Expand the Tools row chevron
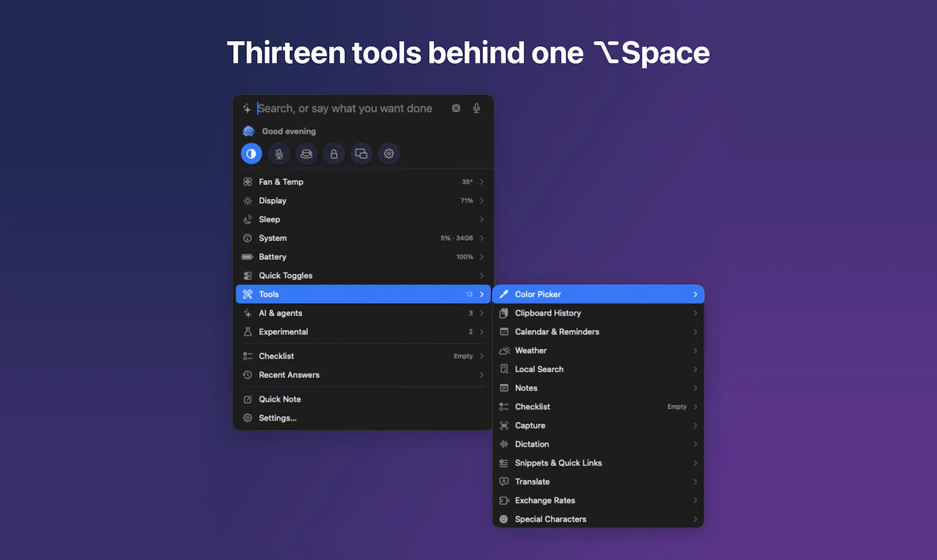This screenshot has height=560, width=937. coord(482,294)
